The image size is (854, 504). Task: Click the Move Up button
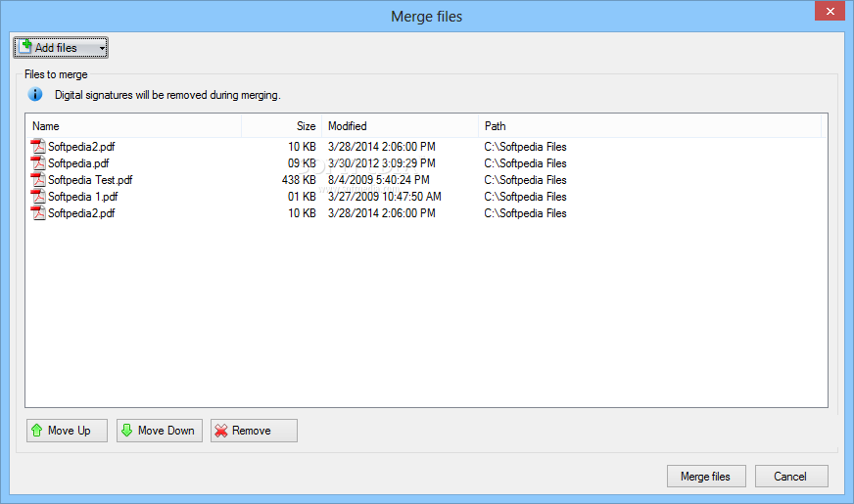67,431
